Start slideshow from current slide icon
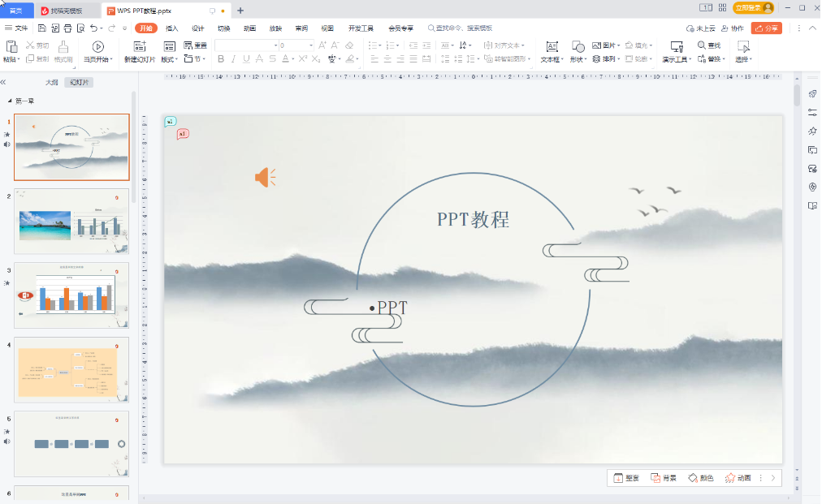The image size is (822, 504). pos(97,46)
